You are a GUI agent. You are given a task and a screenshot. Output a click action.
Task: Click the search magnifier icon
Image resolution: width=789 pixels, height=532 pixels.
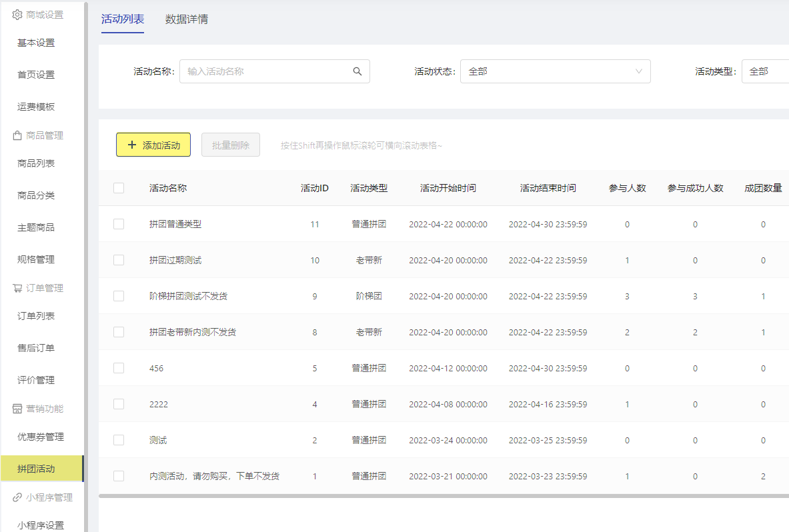click(357, 71)
